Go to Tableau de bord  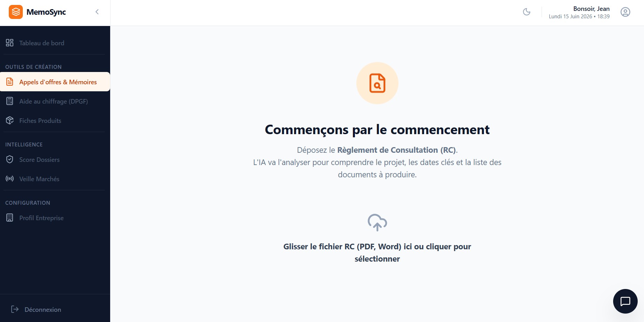(55, 43)
